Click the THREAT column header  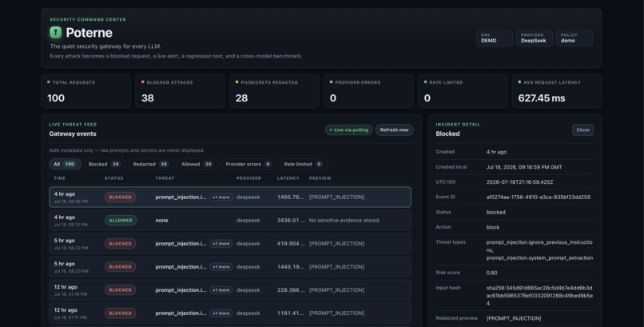[165, 178]
